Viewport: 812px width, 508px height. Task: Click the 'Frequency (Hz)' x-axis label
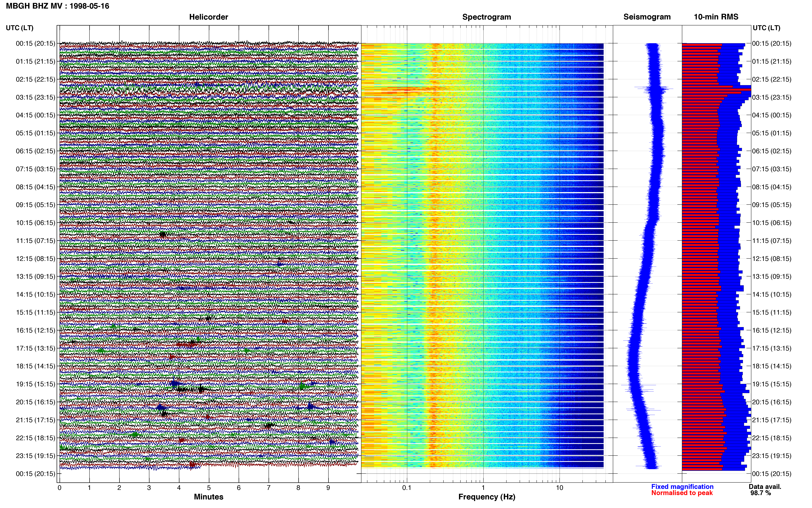[x=487, y=497]
